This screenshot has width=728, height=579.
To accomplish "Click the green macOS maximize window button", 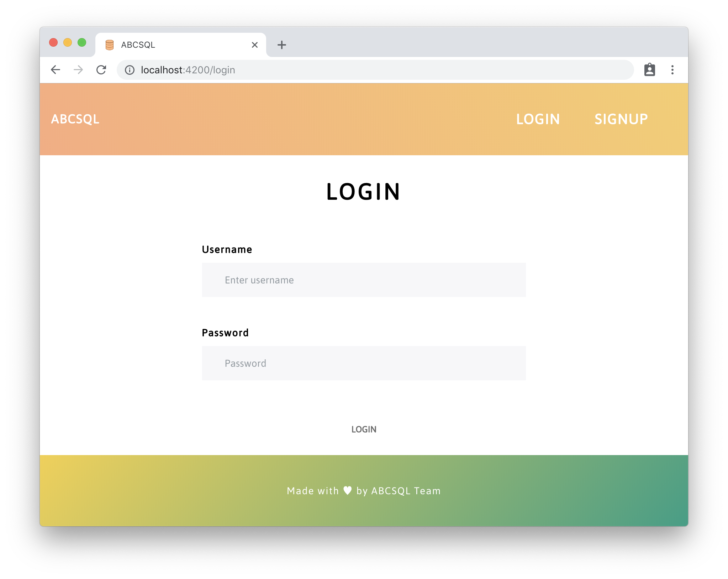I will (x=82, y=43).
